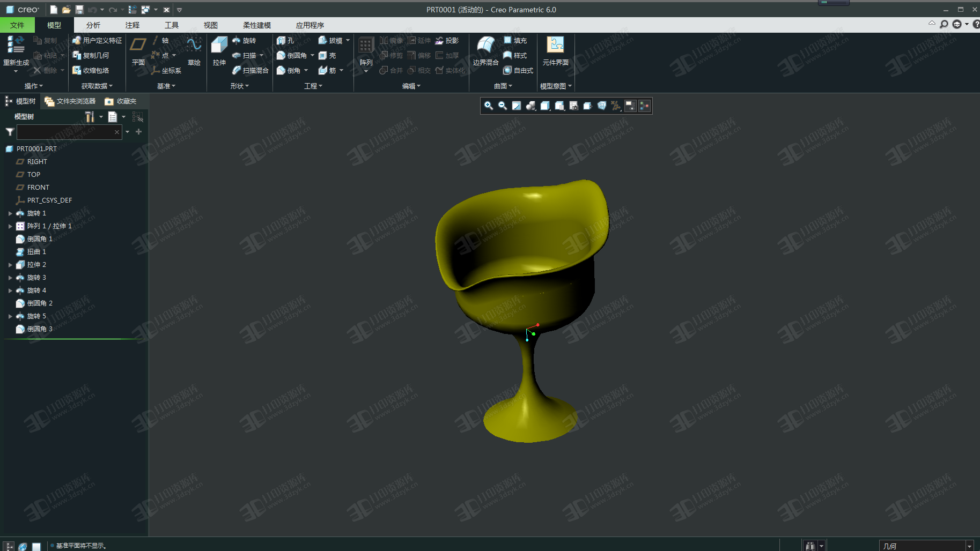This screenshot has height=551, width=980.
Task: Switch to the 注释 ribbon tab
Action: click(132, 25)
